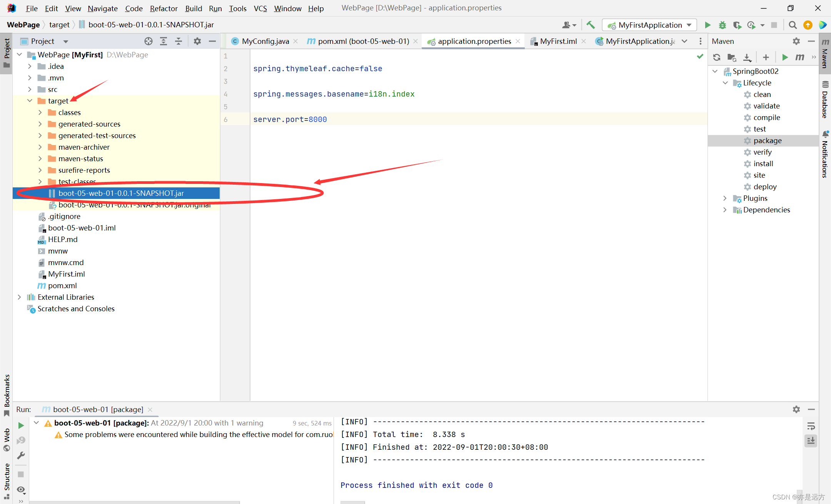The image size is (831, 504).
Task: Click the server.port=8000 line in the editor
Action: [290, 119]
